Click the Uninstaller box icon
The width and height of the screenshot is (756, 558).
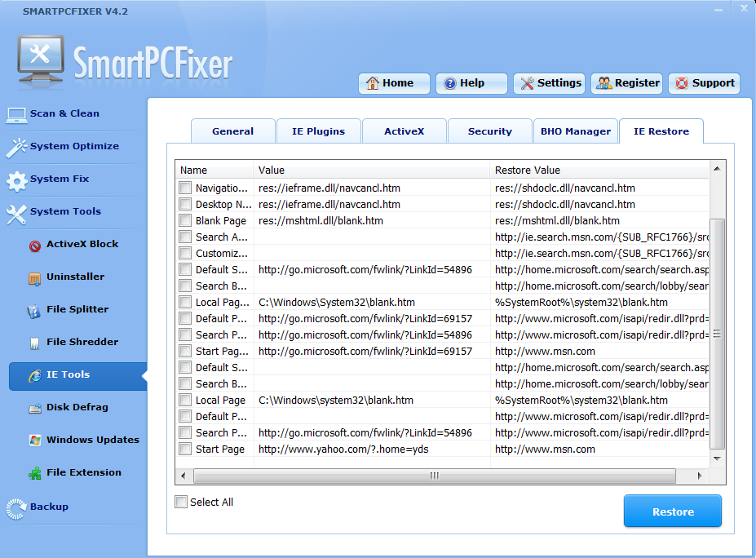point(35,279)
